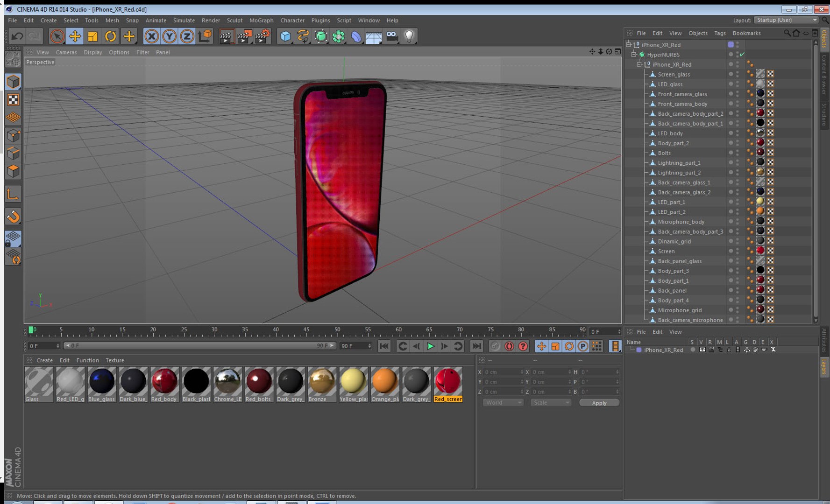The width and height of the screenshot is (830, 504).
Task: Open the Object Manager Tags menu
Action: (x=720, y=33)
